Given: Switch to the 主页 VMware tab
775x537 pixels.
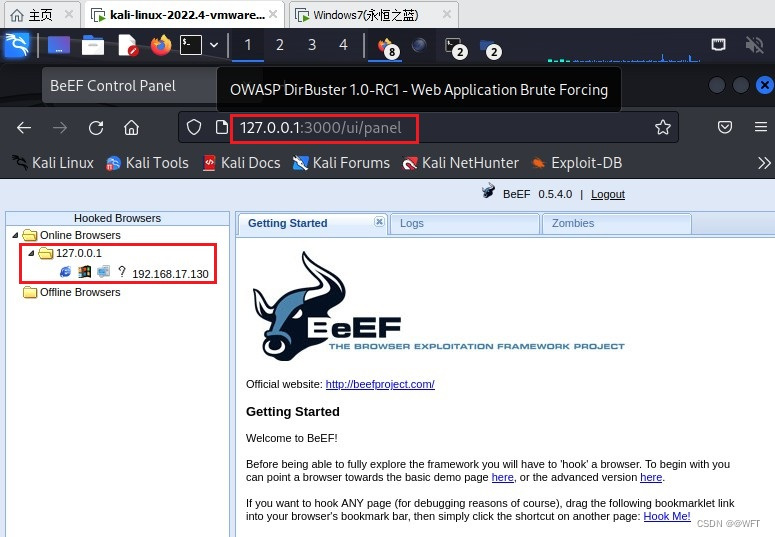Looking at the screenshot, I should tap(41, 15).
